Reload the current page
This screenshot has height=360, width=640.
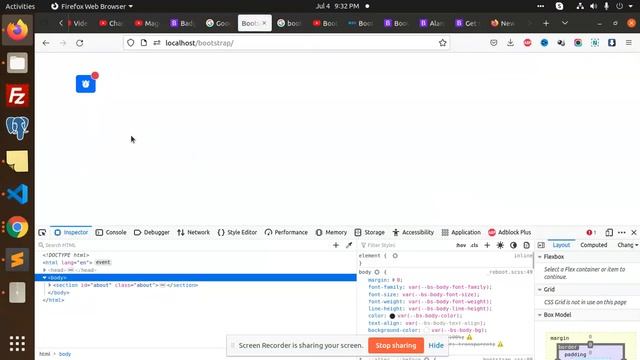pyautogui.click(x=80, y=43)
